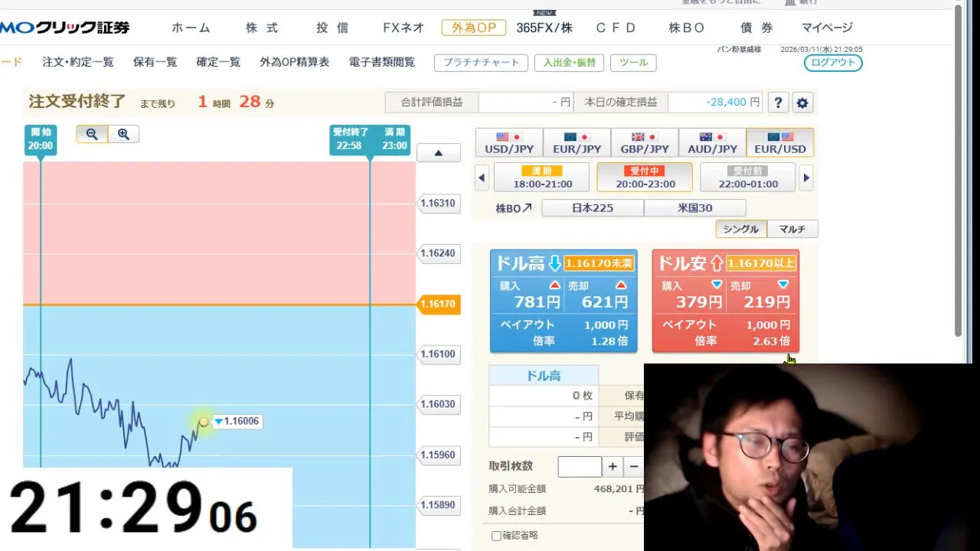980x551 pixels.
Task: Click the 1.16310 price scale label
Action: tap(438, 204)
